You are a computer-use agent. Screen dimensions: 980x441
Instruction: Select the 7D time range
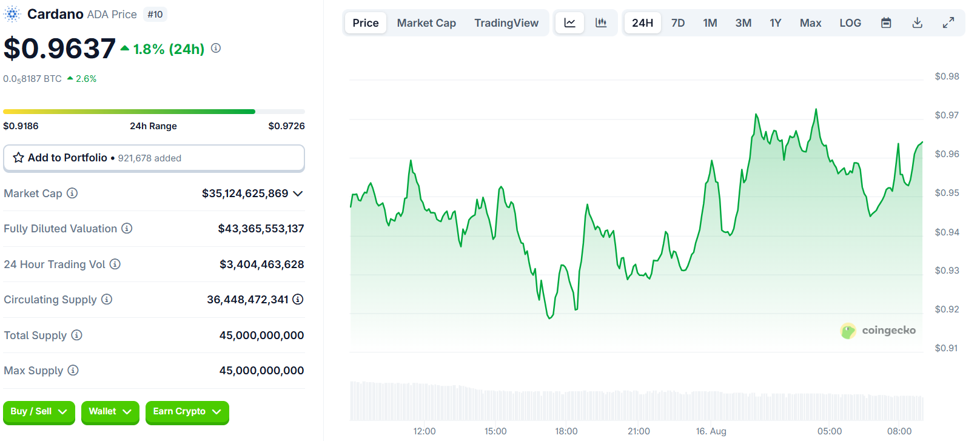click(x=678, y=23)
